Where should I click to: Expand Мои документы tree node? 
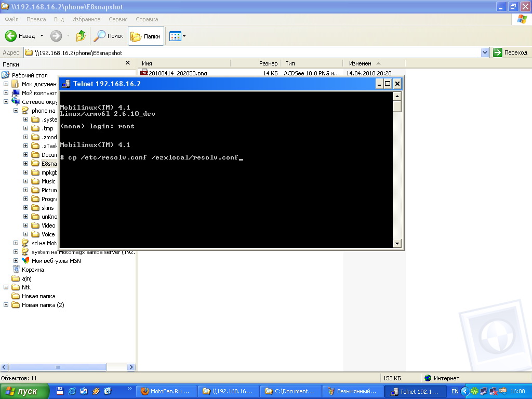click(6, 84)
